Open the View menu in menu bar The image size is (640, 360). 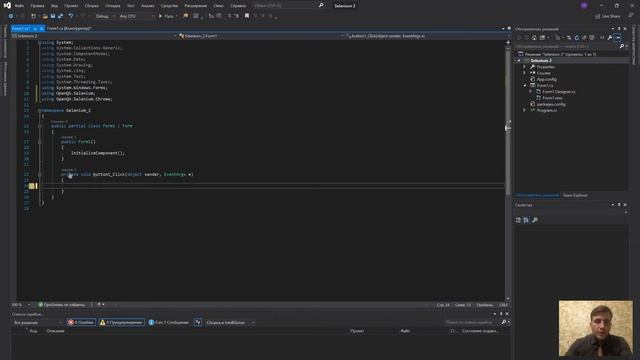tap(54, 6)
